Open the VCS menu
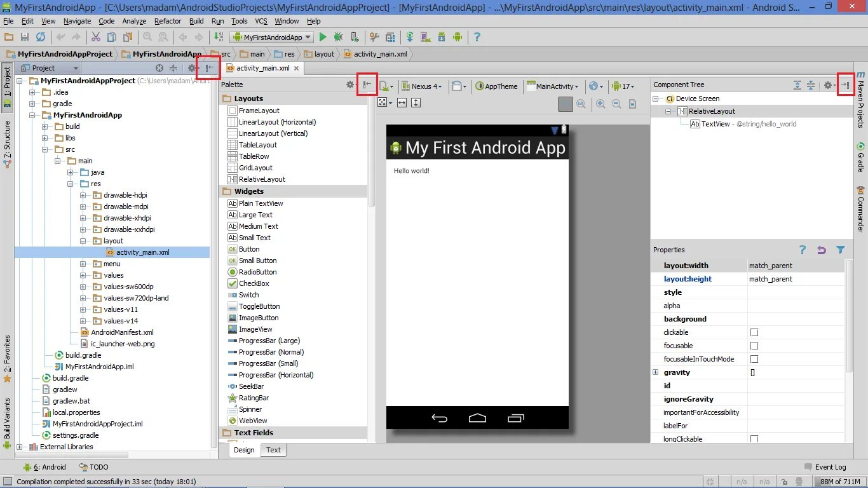Image resolution: width=868 pixels, height=488 pixels. coord(261,21)
